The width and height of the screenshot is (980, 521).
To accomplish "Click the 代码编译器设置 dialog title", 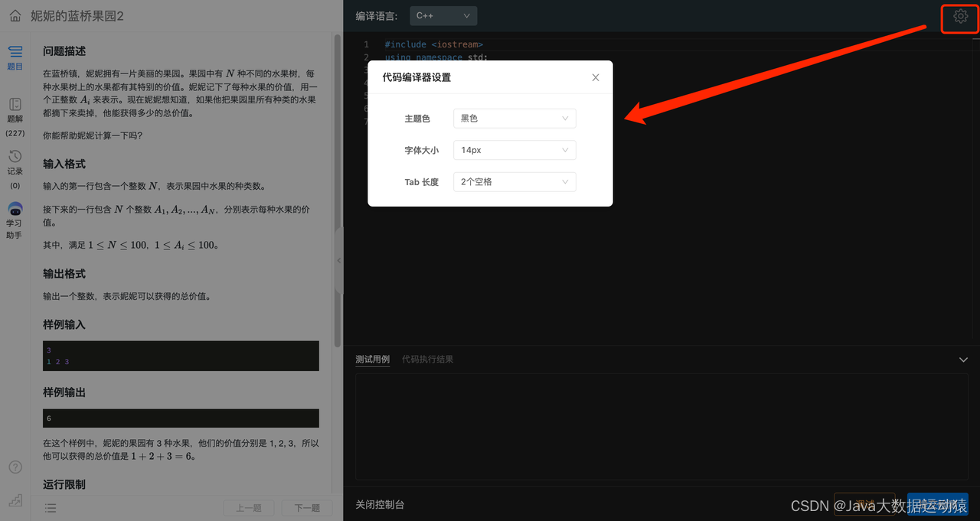I will pos(416,77).
